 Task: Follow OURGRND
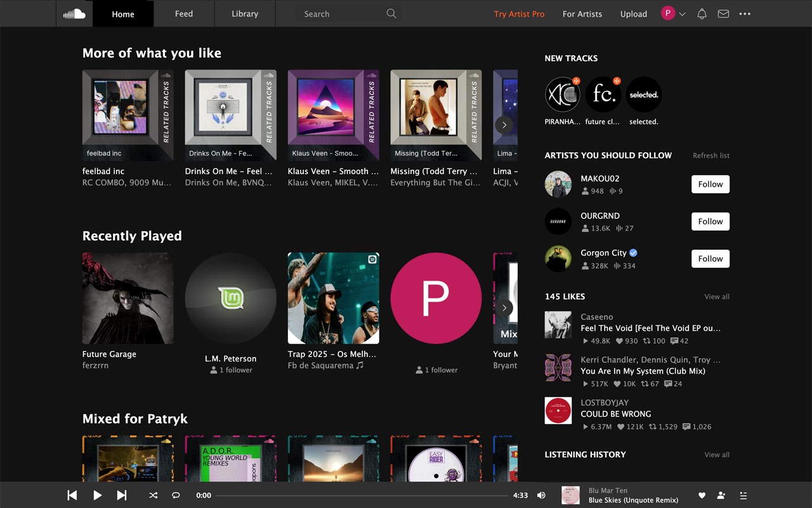coord(710,222)
